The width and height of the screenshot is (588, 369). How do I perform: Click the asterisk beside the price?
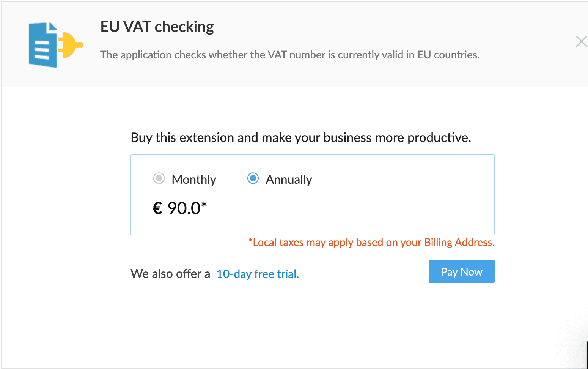click(204, 205)
